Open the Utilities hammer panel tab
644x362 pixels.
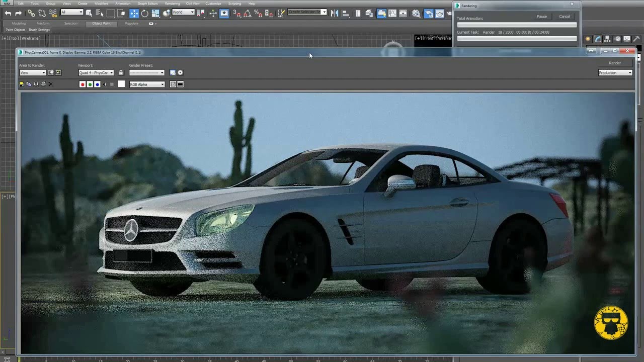(x=637, y=39)
